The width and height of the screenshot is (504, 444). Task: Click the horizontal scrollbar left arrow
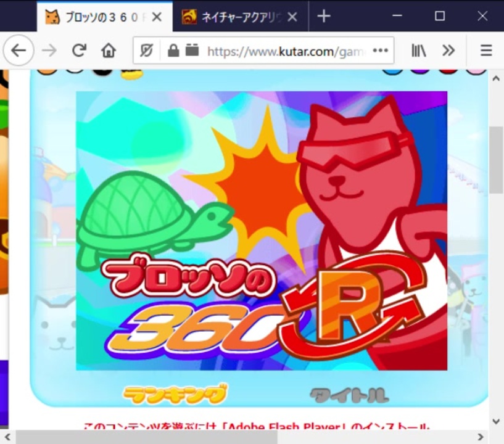click(x=8, y=437)
